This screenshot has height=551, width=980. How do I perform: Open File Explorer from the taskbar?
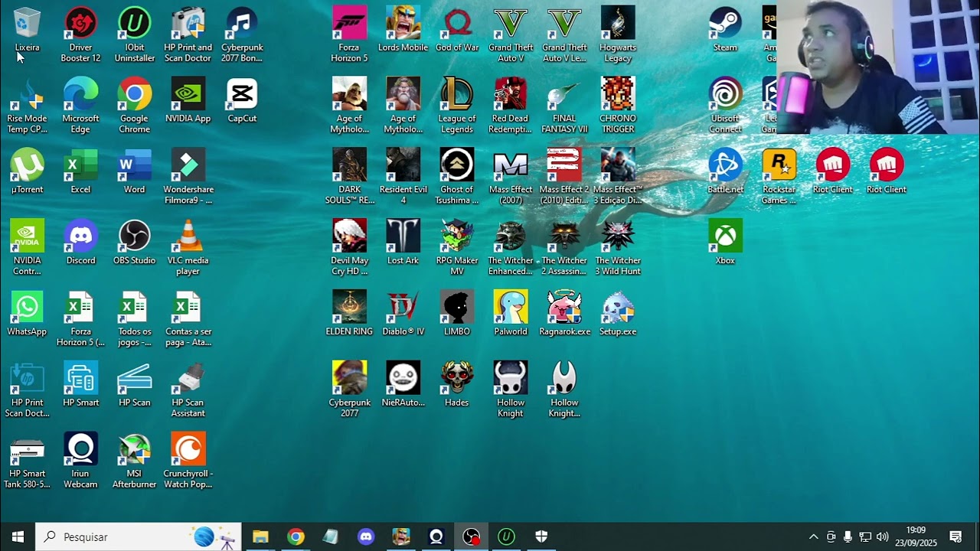260,536
